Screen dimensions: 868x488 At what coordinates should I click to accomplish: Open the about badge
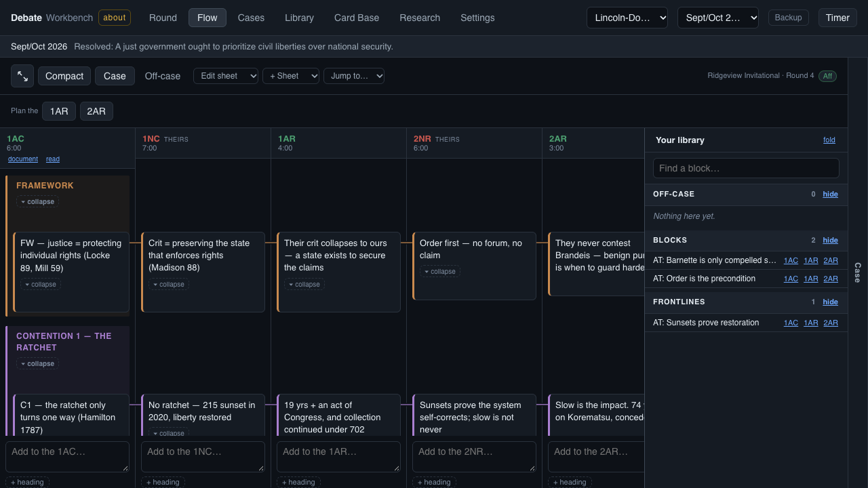click(x=115, y=18)
